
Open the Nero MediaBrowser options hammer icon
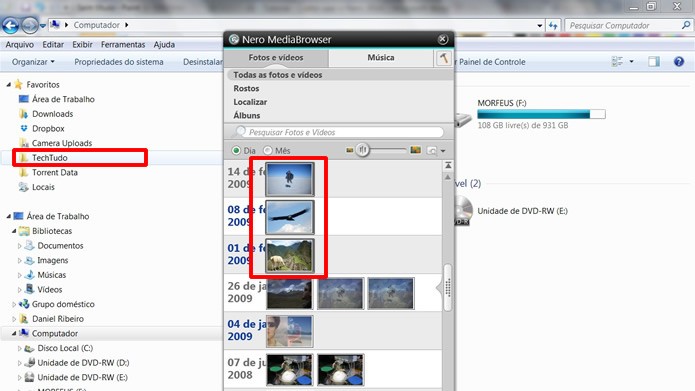click(444, 58)
